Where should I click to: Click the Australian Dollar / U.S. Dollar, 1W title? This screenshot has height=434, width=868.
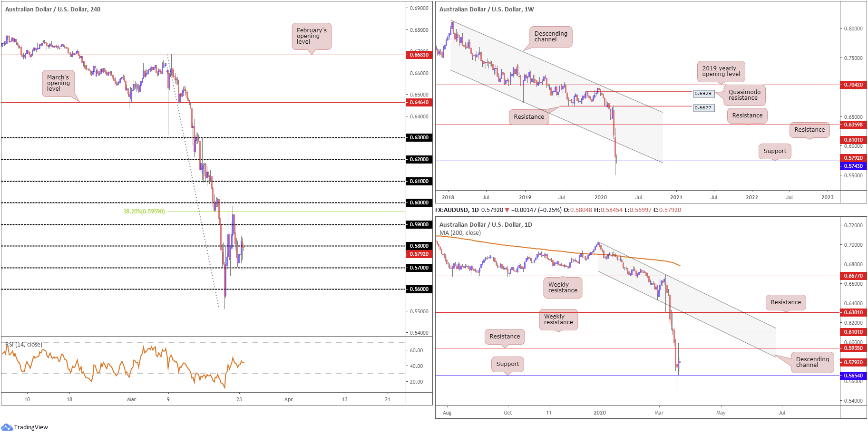coord(487,9)
